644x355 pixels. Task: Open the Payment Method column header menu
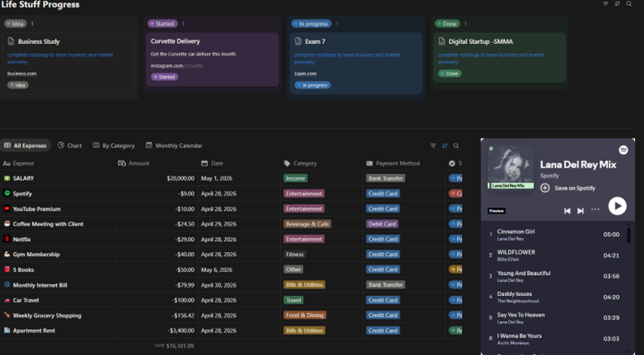coord(393,163)
